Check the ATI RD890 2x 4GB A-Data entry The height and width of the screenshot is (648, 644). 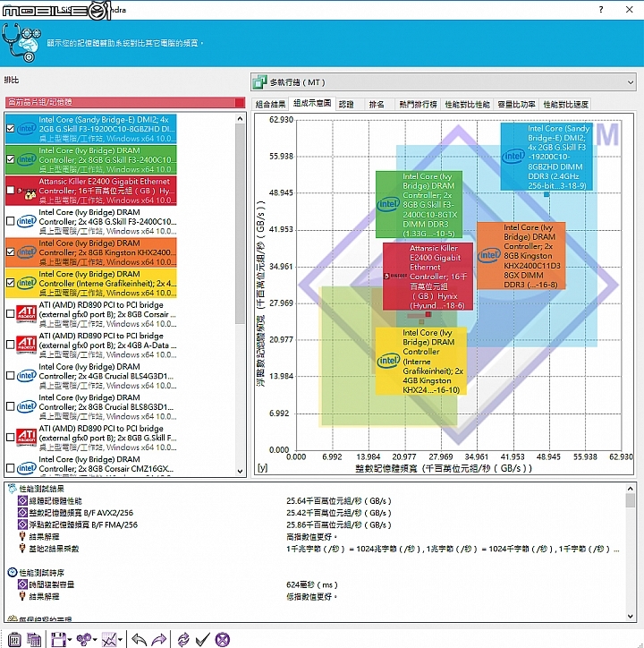click(11, 345)
